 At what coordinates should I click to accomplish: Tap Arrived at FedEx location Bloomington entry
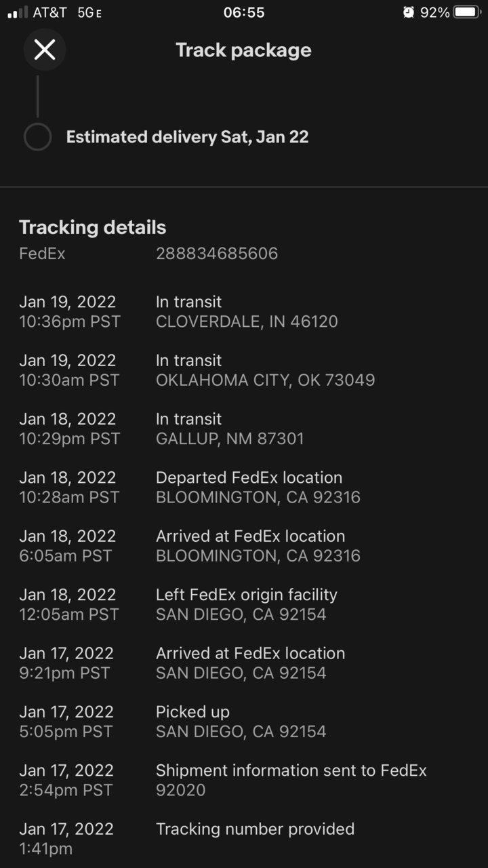244,546
